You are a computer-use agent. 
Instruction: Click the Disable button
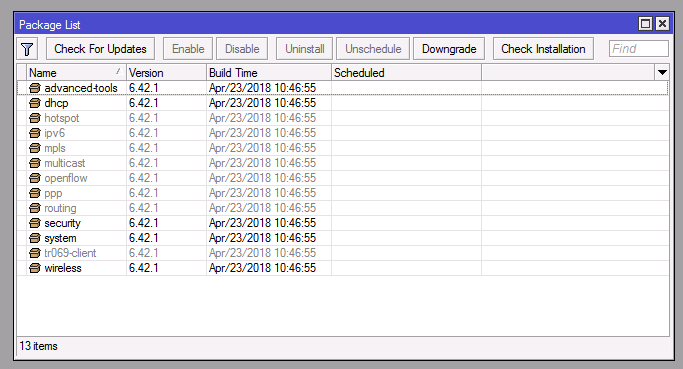point(242,49)
